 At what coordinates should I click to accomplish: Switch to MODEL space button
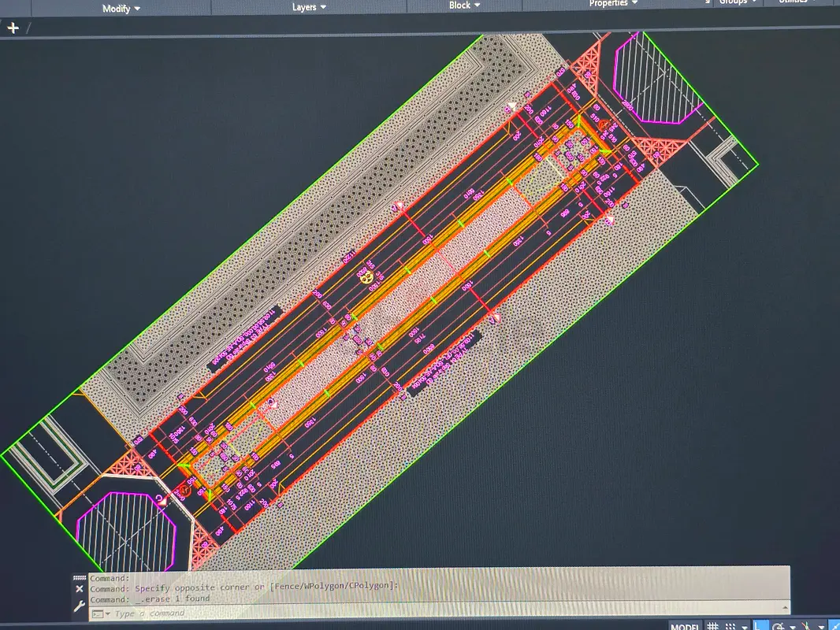point(685,626)
